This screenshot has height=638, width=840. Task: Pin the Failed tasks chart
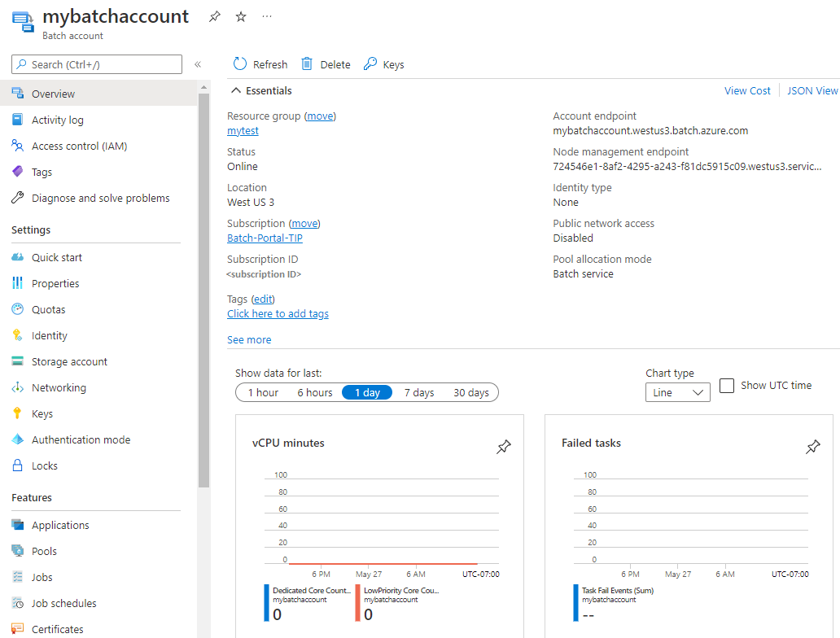point(812,447)
